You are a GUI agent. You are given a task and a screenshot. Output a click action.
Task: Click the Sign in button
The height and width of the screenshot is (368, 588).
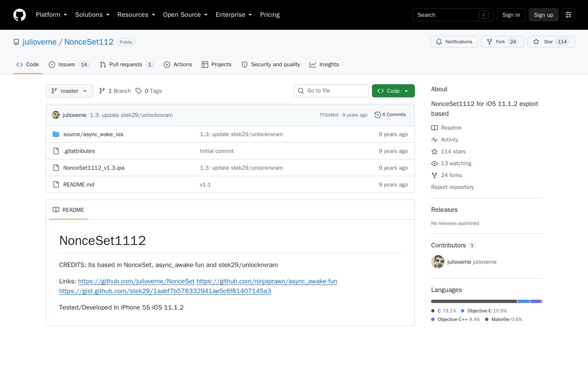[x=511, y=15]
